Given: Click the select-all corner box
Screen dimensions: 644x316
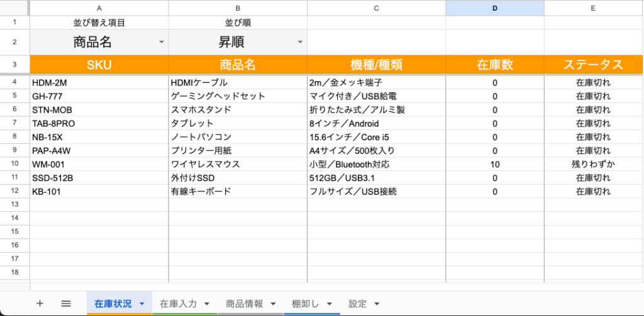Looking at the screenshot, I should pos(14,8).
